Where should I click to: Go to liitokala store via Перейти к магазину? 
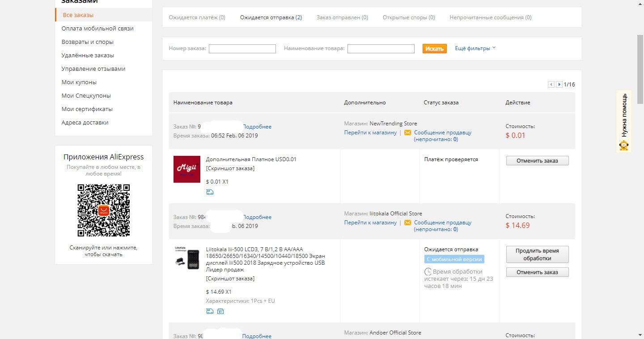(x=370, y=223)
